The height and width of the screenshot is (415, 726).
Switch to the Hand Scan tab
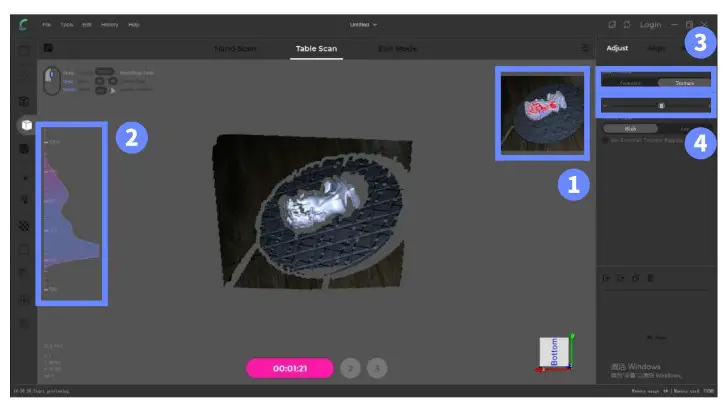point(235,49)
